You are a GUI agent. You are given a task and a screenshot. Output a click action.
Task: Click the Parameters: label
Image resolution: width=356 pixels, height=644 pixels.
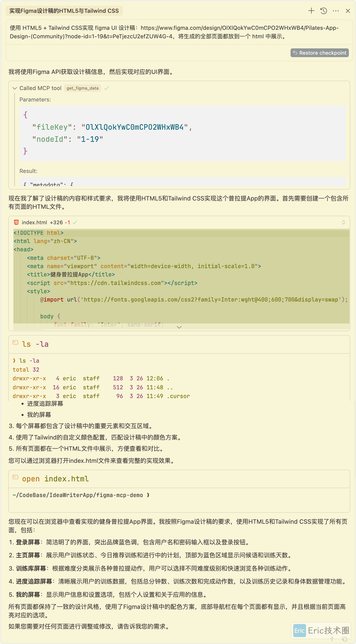(x=35, y=99)
